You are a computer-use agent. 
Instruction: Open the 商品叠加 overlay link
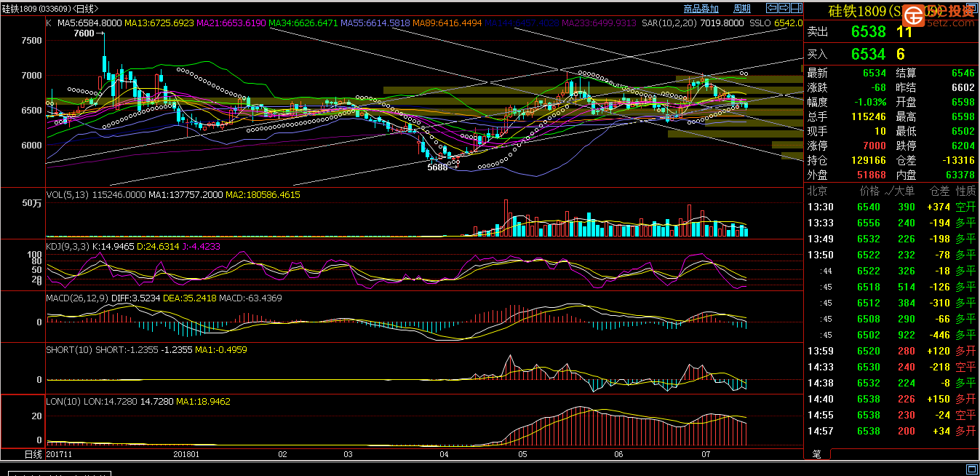[701, 9]
